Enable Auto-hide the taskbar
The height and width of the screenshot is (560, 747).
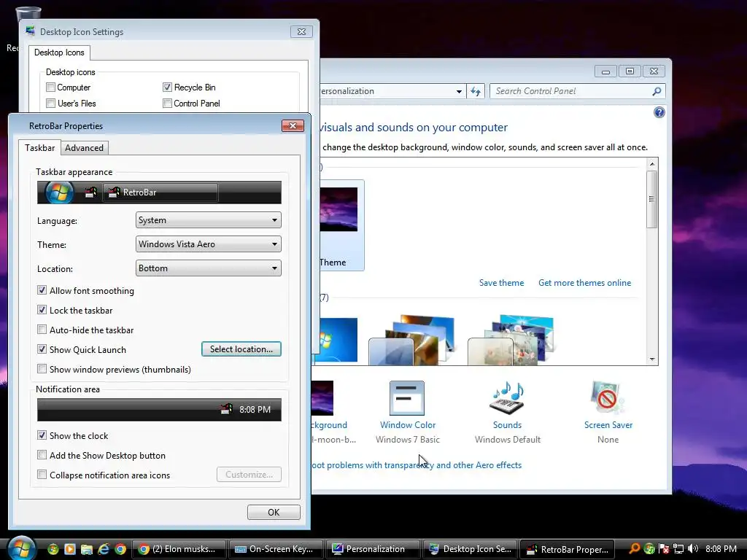click(42, 330)
